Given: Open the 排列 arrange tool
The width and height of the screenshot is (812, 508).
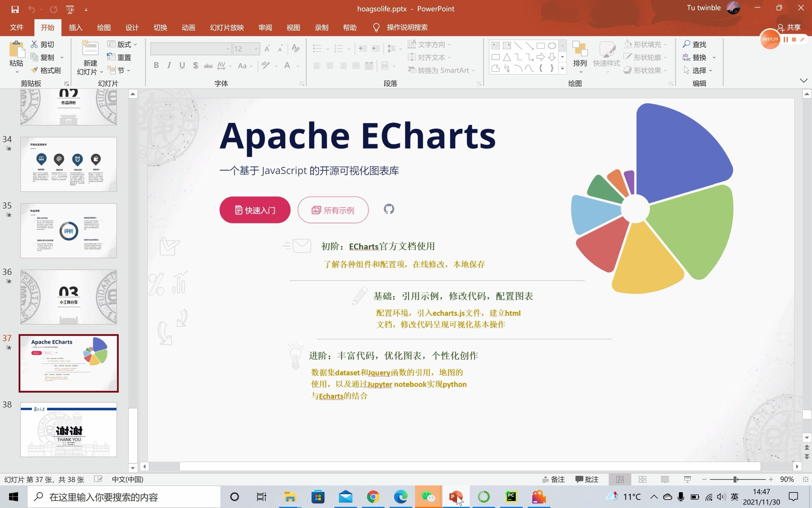Looking at the screenshot, I should pyautogui.click(x=580, y=57).
